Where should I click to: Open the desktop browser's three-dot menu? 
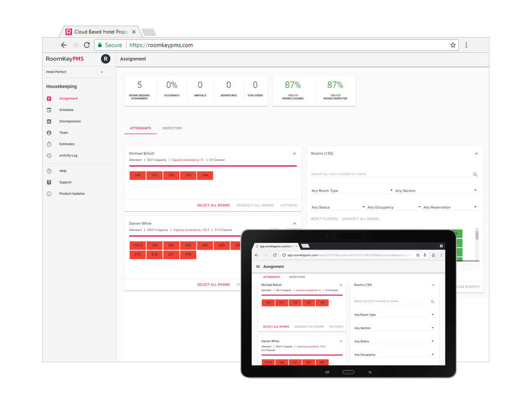tap(466, 45)
